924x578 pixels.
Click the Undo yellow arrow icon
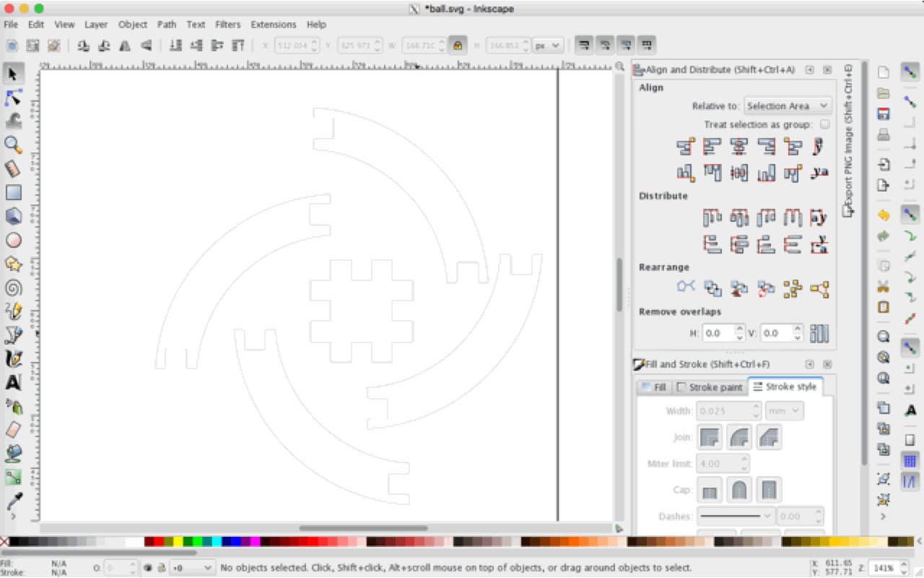click(x=883, y=215)
